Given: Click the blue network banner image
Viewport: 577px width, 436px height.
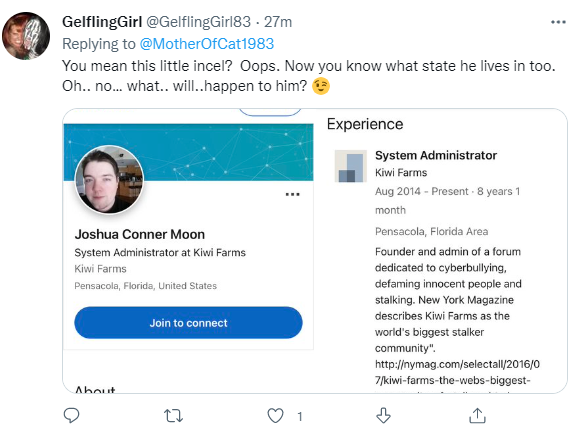Looking at the screenshot, I should 188,152.
